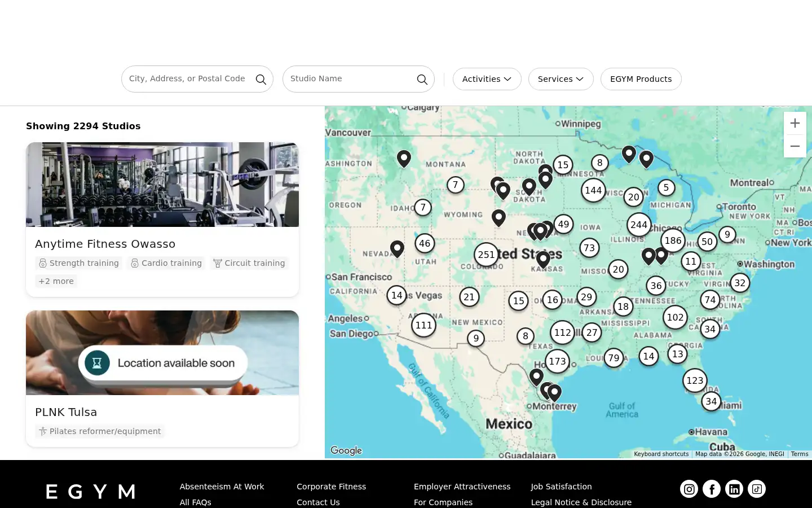Select the 173 studio cluster in Texas
This screenshot has height=508, width=812.
(x=557, y=361)
